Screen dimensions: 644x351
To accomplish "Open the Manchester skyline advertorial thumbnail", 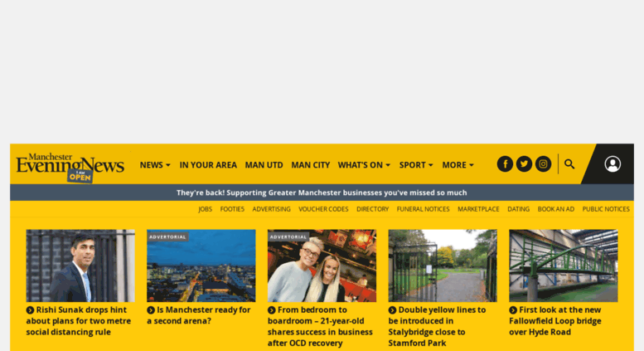I will (201, 266).
